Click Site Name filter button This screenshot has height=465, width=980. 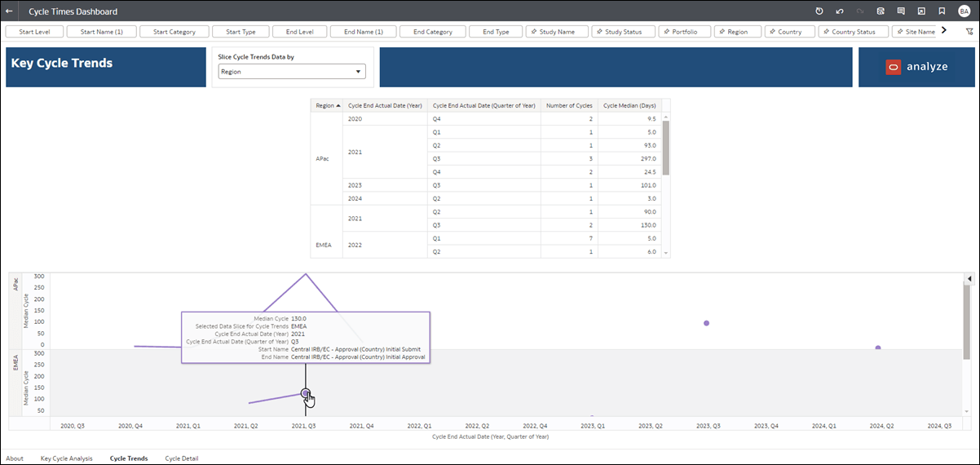click(x=916, y=32)
